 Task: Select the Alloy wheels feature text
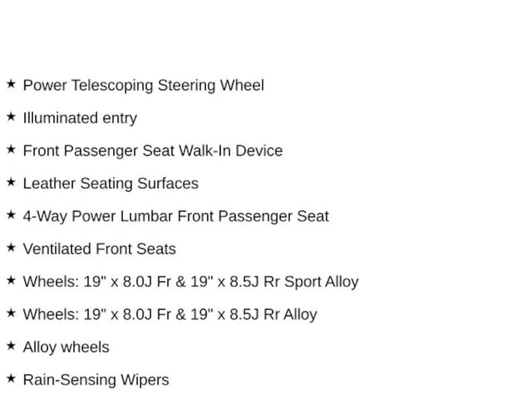coord(66,347)
